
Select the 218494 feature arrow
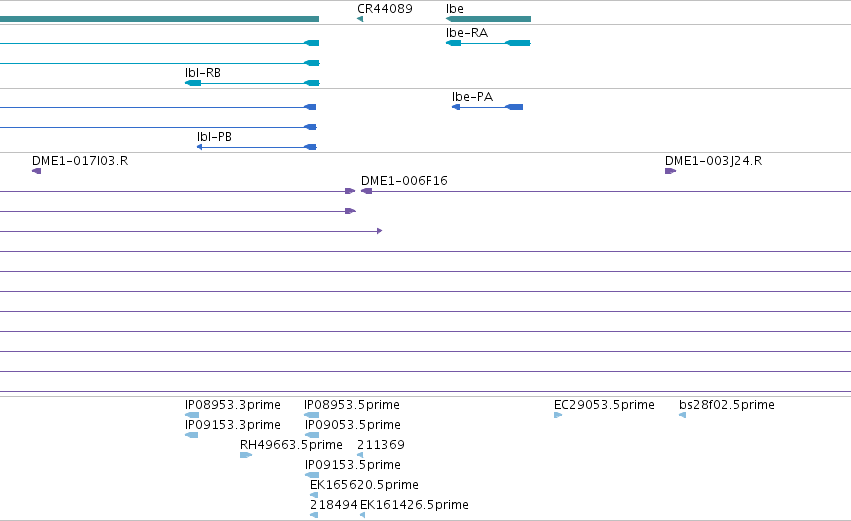314,515
